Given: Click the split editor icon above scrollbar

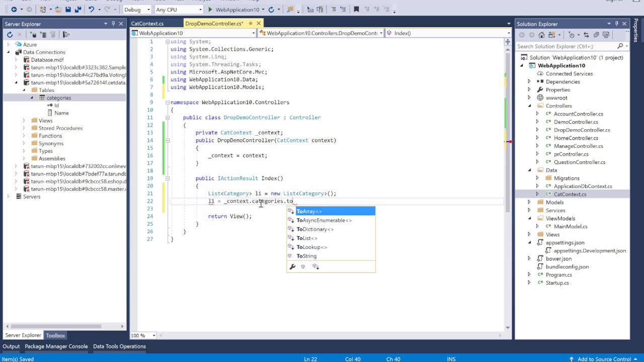Looking at the screenshot, I should click(507, 41).
